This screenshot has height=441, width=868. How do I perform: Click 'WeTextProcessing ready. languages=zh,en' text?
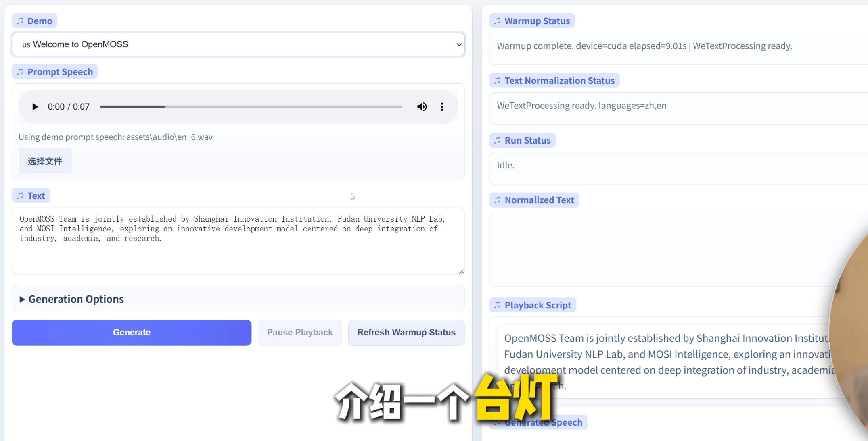coord(581,106)
